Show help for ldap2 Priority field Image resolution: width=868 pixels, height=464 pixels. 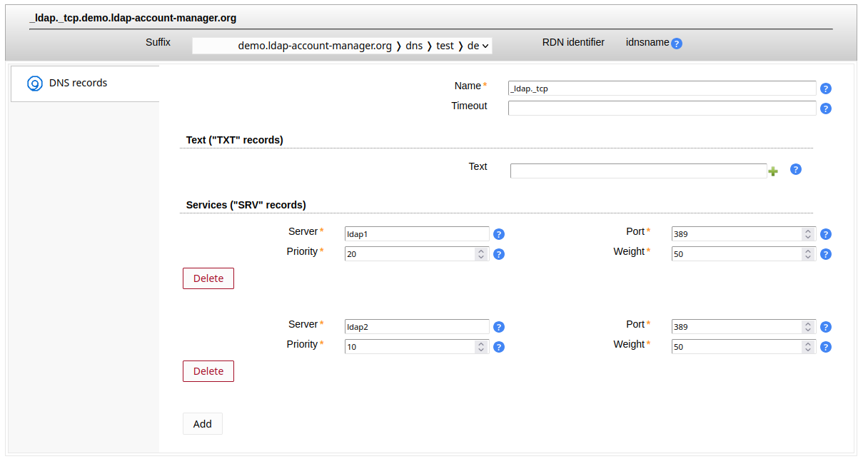499,347
